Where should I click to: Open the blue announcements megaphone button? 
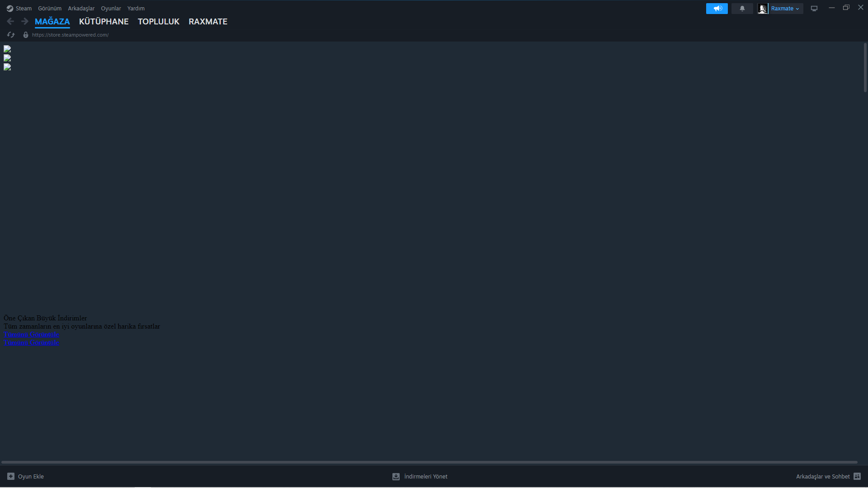717,9
